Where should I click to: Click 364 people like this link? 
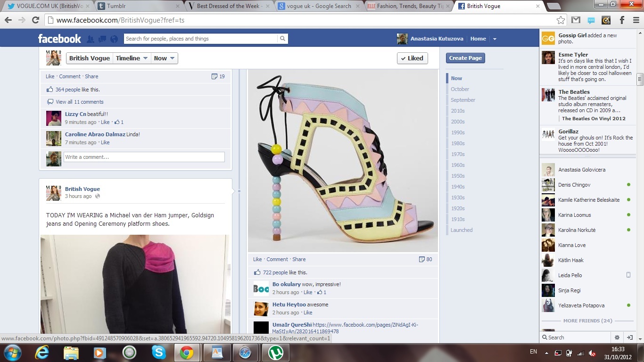(68, 90)
